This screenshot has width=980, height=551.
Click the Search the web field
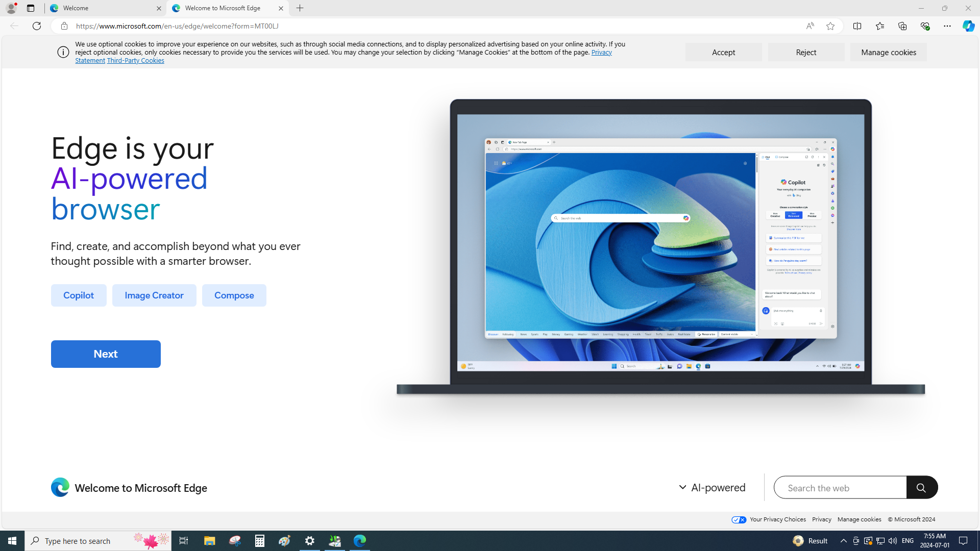pos(840,488)
